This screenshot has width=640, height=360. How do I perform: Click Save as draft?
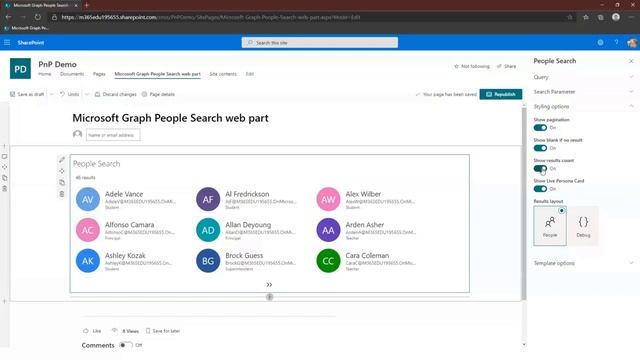(27, 94)
